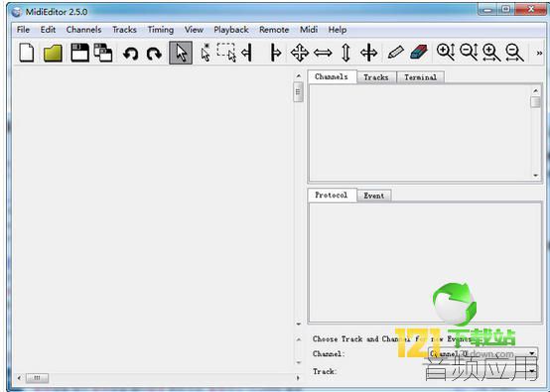
Task: Expand the toolbar overflow chevron
Action: (539, 54)
